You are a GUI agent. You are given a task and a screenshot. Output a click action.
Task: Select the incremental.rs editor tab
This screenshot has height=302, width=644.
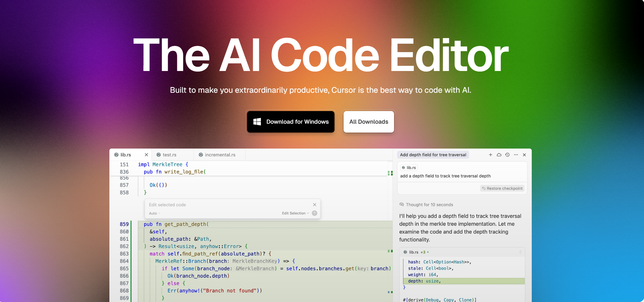point(220,155)
